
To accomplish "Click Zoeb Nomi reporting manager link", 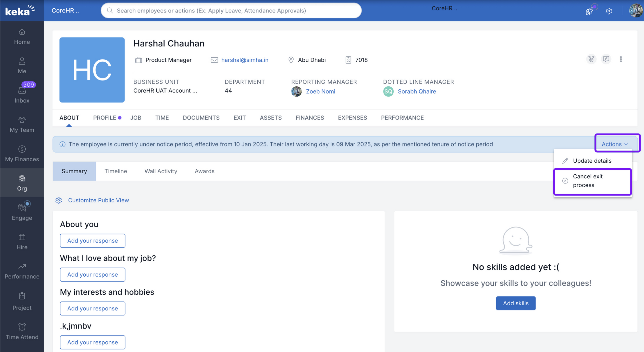I will click(x=320, y=91).
